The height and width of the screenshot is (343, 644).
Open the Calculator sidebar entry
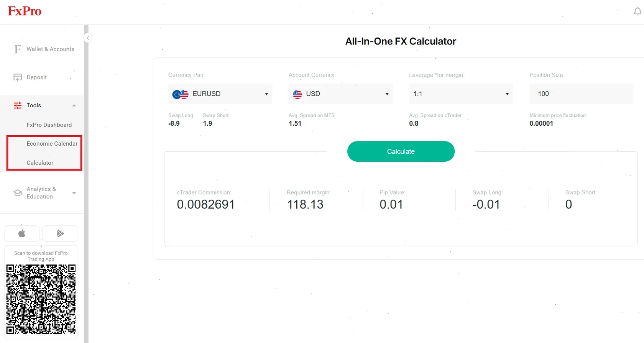(40, 162)
